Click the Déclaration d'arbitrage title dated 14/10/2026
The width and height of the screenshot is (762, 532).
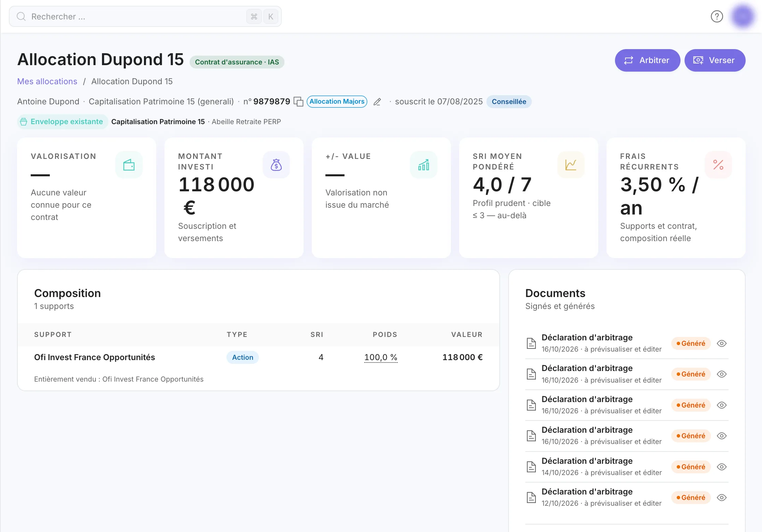click(587, 461)
